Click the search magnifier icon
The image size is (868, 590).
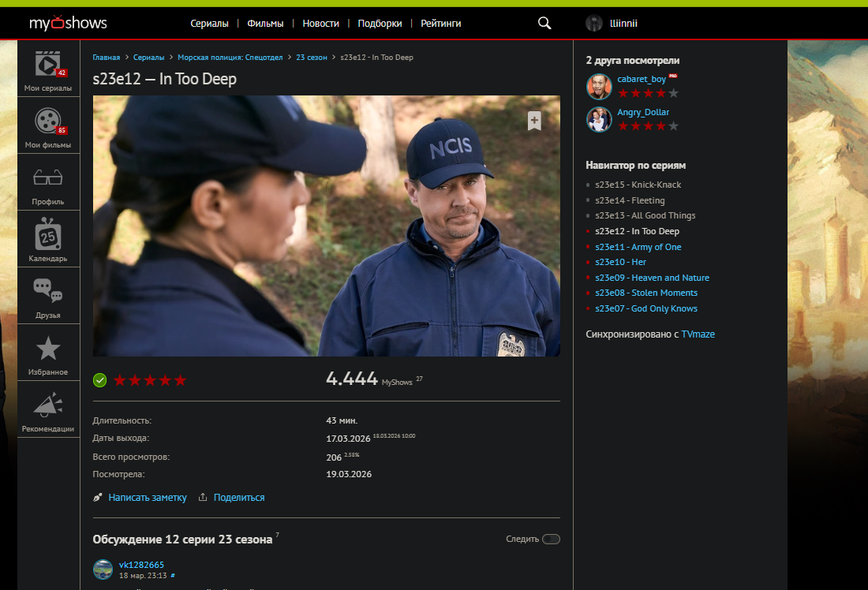click(544, 24)
